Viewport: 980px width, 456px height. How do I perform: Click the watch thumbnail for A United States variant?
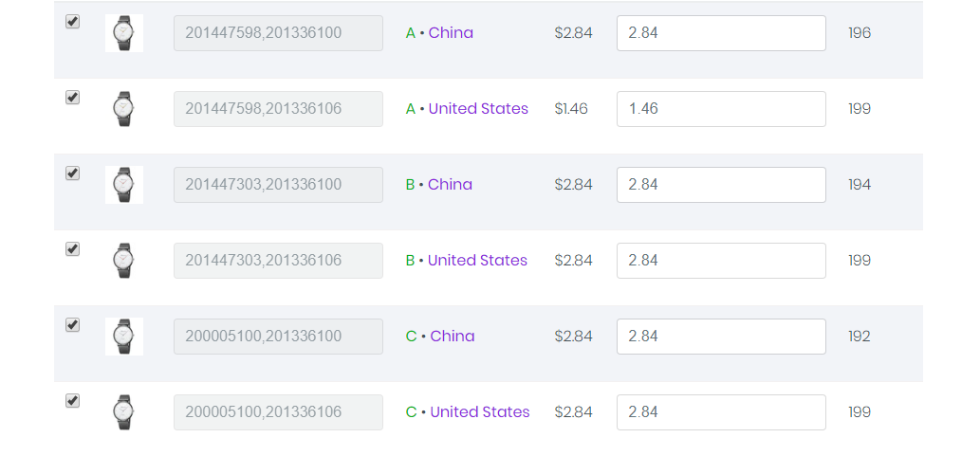pos(123,109)
